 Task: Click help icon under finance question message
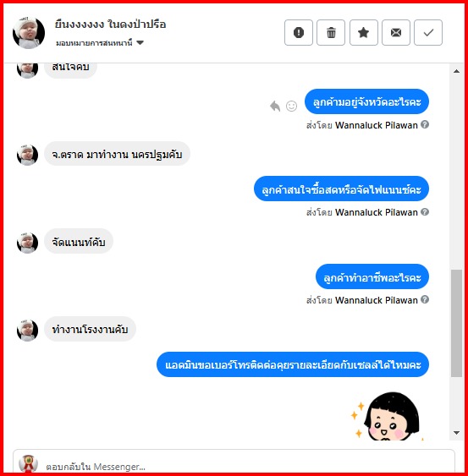pyautogui.click(x=425, y=211)
